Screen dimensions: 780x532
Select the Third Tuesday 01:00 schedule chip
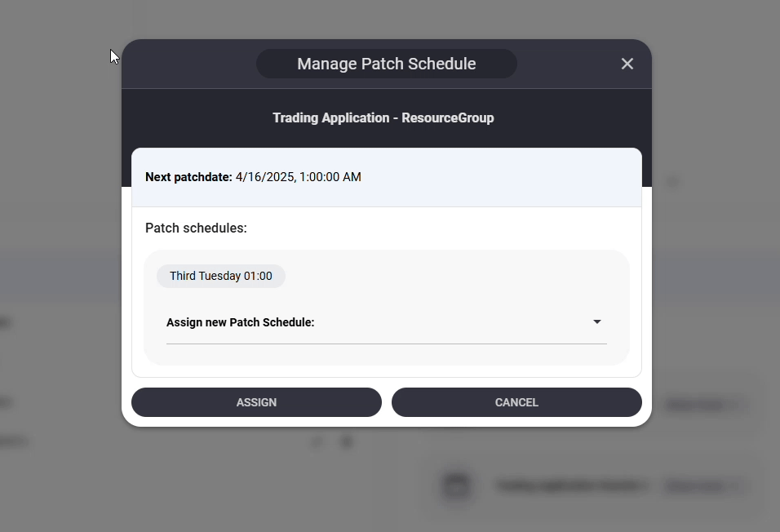(220, 276)
